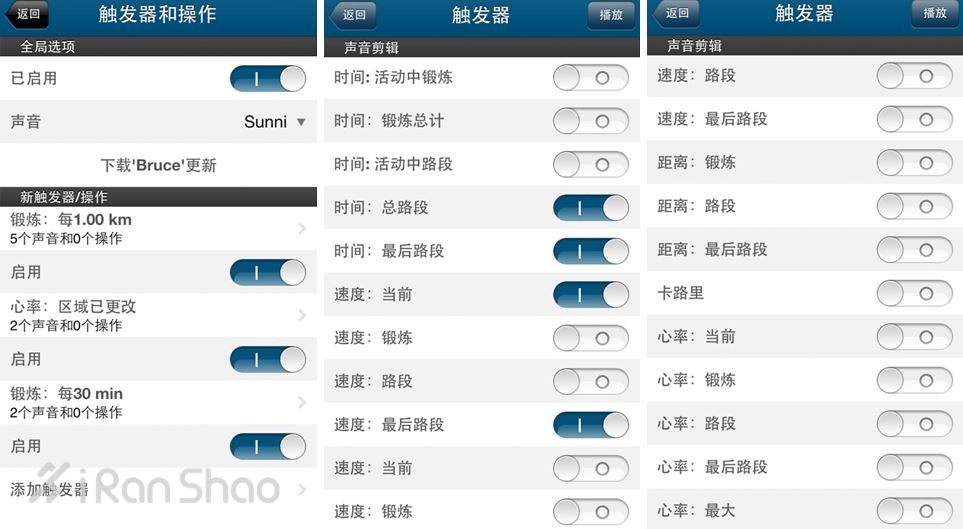Tap 返回 on the 触发器和操作 screen

pos(27,15)
